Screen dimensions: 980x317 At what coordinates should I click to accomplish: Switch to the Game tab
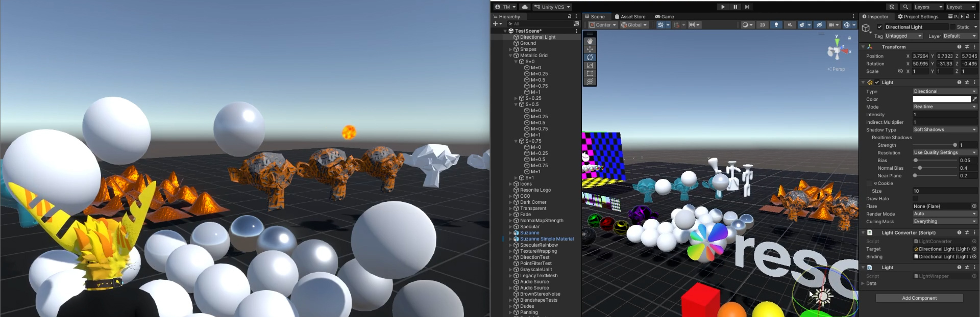(665, 16)
